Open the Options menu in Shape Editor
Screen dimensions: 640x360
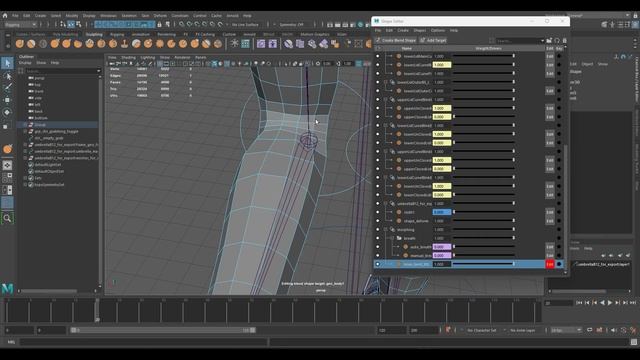tap(438, 30)
